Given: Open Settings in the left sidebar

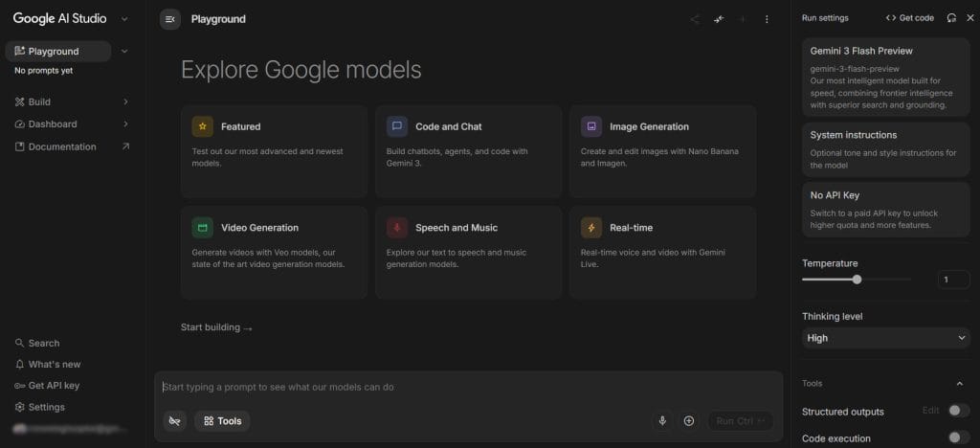Looking at the screenshot, I should click(x=39, y=407).
